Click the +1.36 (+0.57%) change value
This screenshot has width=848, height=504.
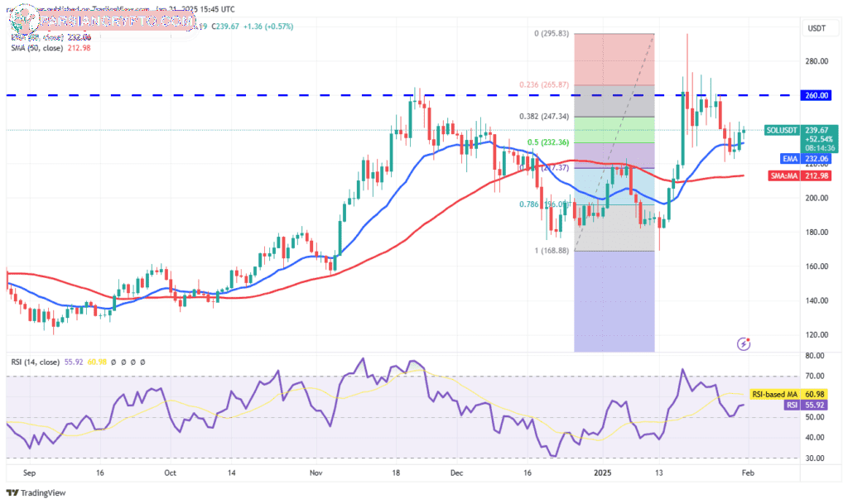268,26
